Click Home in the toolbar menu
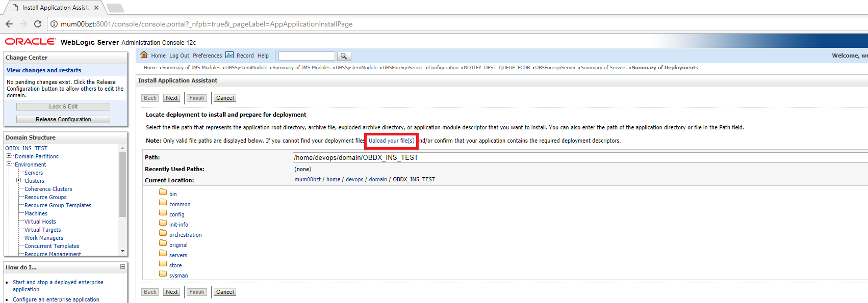 [x=158, y=56]
